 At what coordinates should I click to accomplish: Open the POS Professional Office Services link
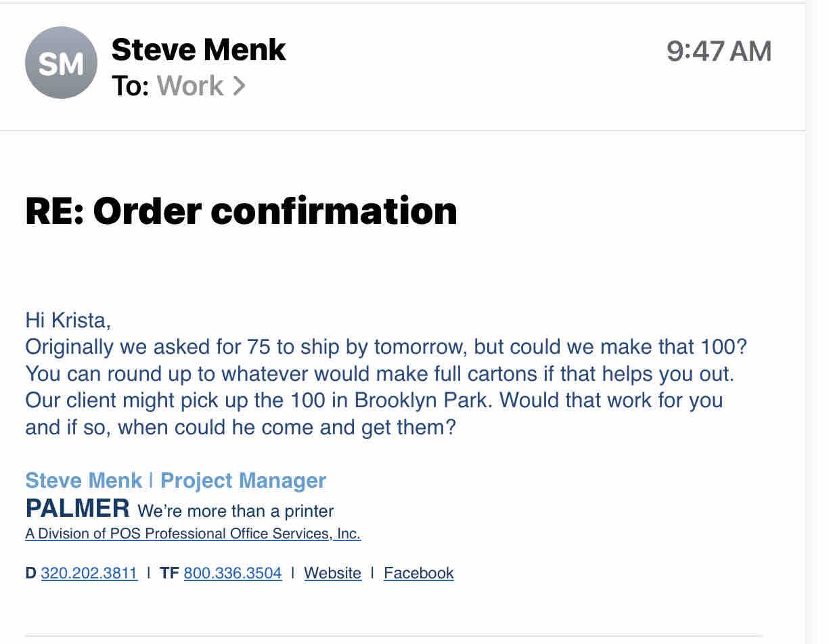click(193, 534)
